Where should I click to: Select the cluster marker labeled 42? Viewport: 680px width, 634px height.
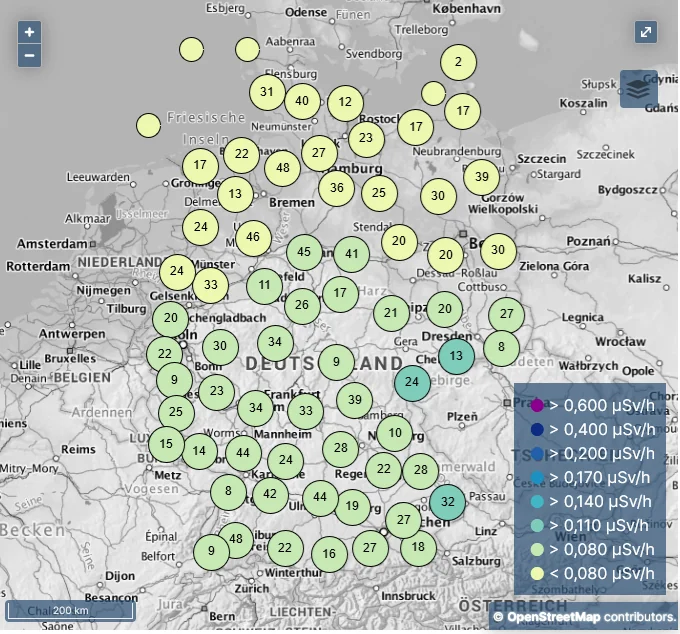point(270,493)
